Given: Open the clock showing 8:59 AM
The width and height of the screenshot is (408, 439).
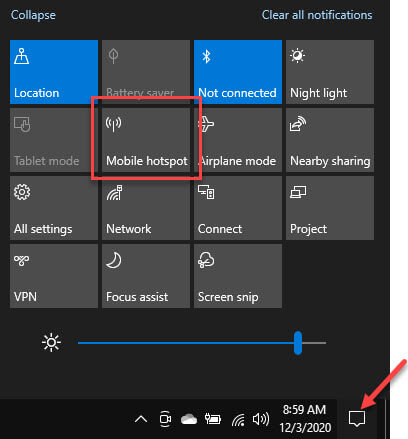Looking at the screenshot, I should pyautogui.click(x=305, y=419).
